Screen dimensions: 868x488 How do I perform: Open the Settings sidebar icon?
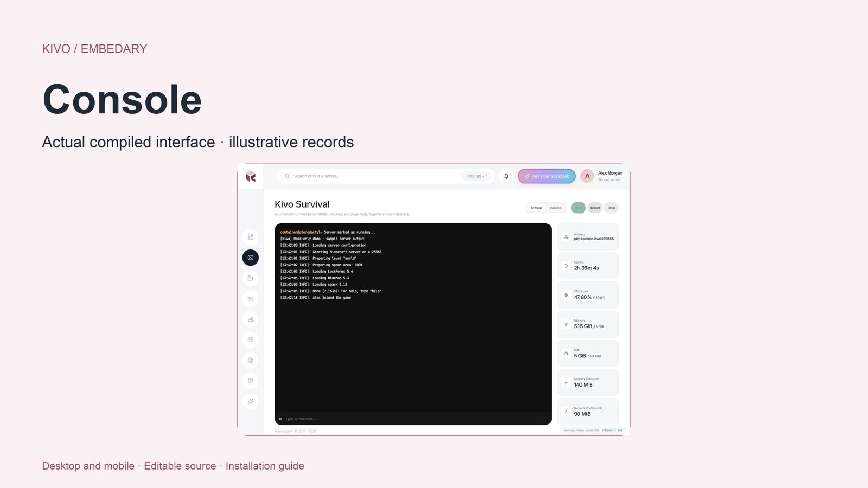[x=251, y=360]
